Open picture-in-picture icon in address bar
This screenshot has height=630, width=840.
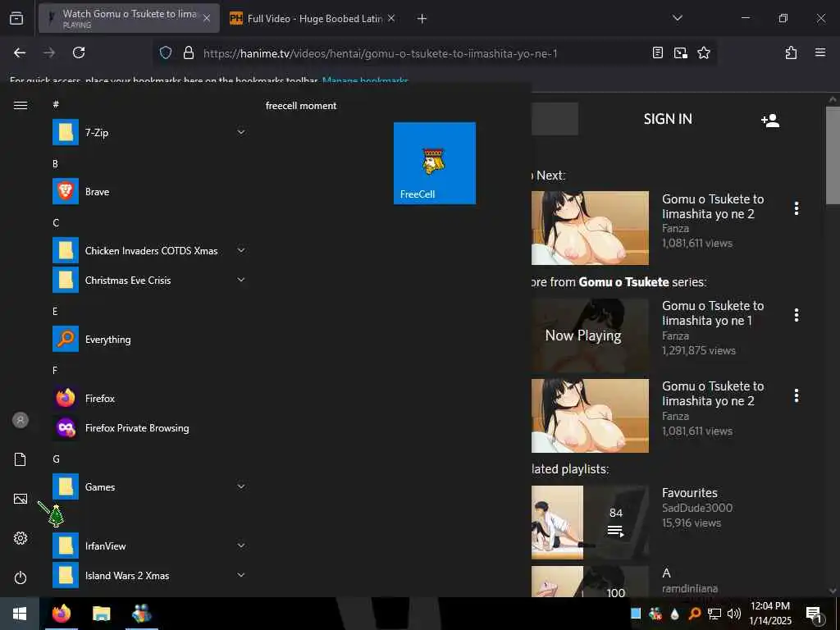coord(681,52)
